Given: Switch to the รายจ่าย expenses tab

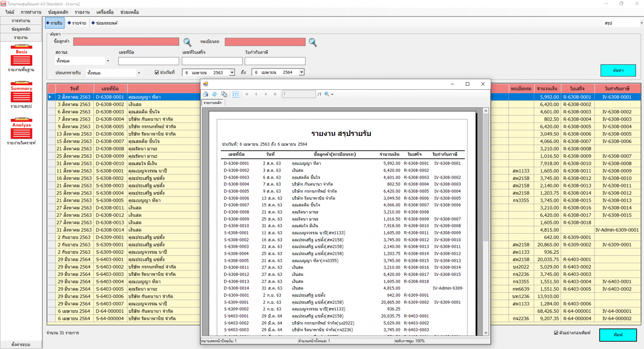Looking at the screenshot, I should (x=77, y=23).
